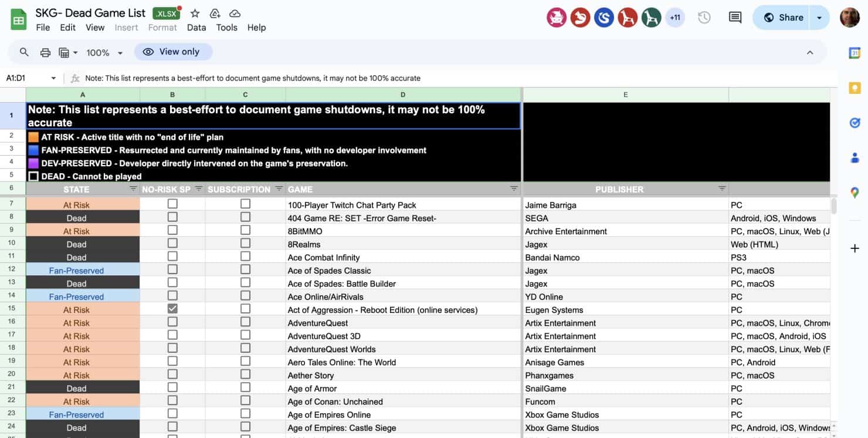868x438 pixels.
Task: Toggle NO-RISK SP checkbox for AdventureQuest 3D
Action: (x=172, y=335)
